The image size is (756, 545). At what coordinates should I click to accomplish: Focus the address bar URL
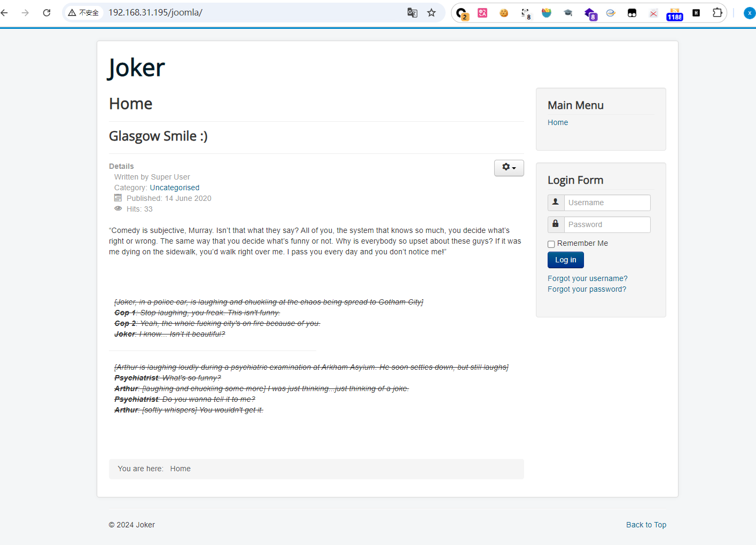[155, 12]
